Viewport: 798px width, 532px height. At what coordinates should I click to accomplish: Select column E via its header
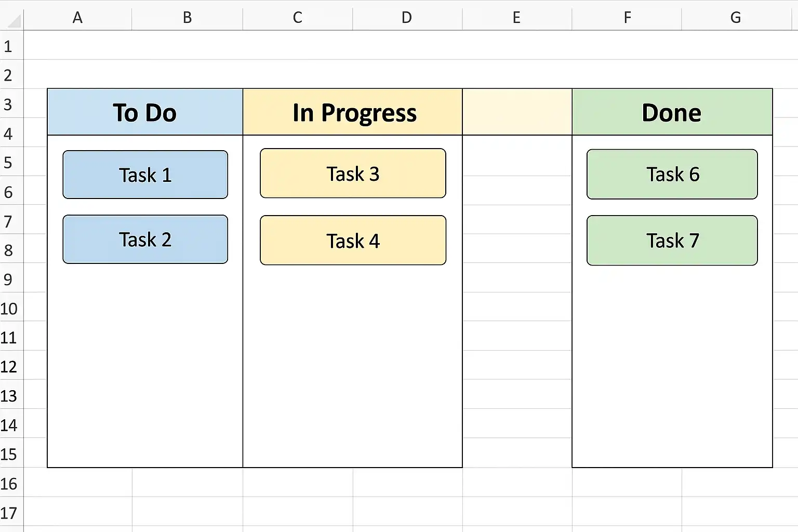516,18
